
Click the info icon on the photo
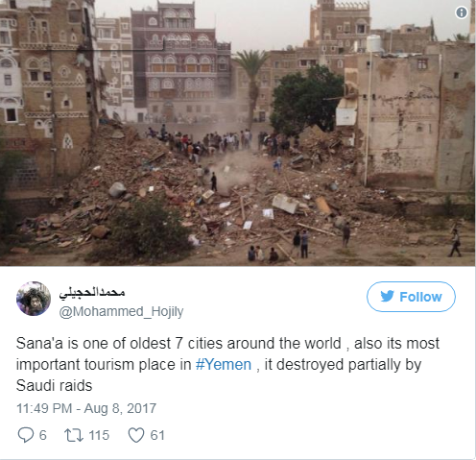pos(461,12)
